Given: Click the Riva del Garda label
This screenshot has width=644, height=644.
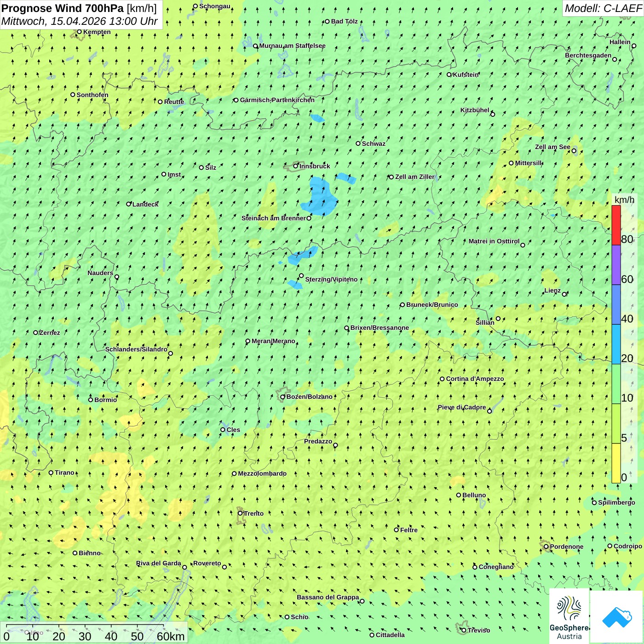Looking at the screenshot, I should pyautogui.click(x=159, y=563).
